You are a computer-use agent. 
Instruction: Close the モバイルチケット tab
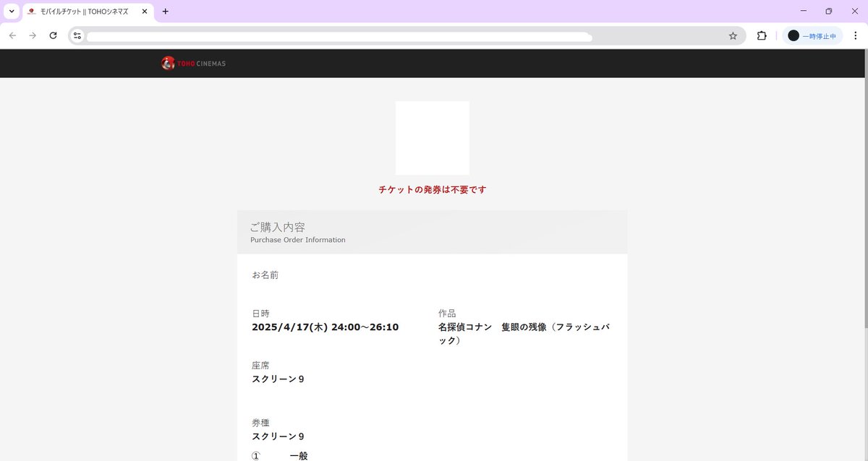(x=145, y=12)
